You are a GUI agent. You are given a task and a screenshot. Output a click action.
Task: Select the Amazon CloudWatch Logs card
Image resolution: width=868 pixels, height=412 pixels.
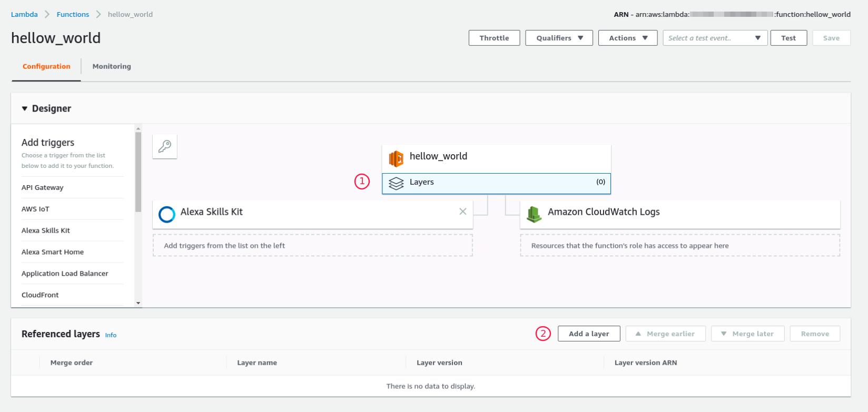pyautogui.click(x=680, y=214)
